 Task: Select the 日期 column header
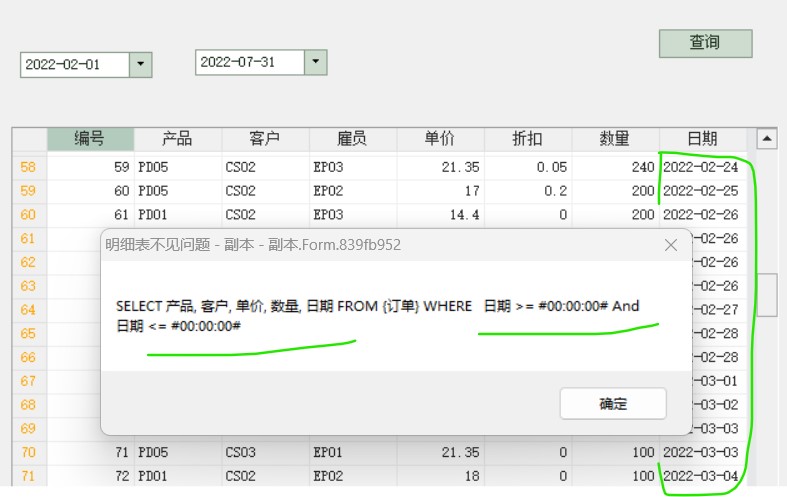tap(702, 139)
